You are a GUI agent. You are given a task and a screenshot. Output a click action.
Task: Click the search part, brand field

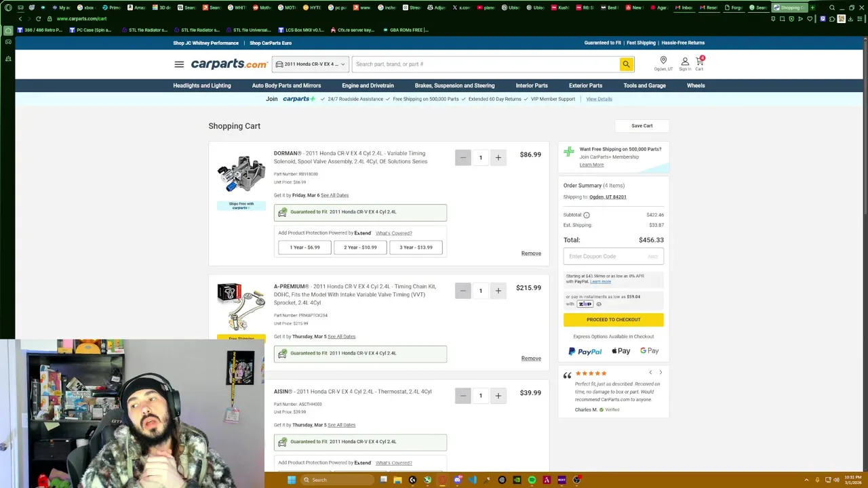pyautogui.click(x=486, y=64)
